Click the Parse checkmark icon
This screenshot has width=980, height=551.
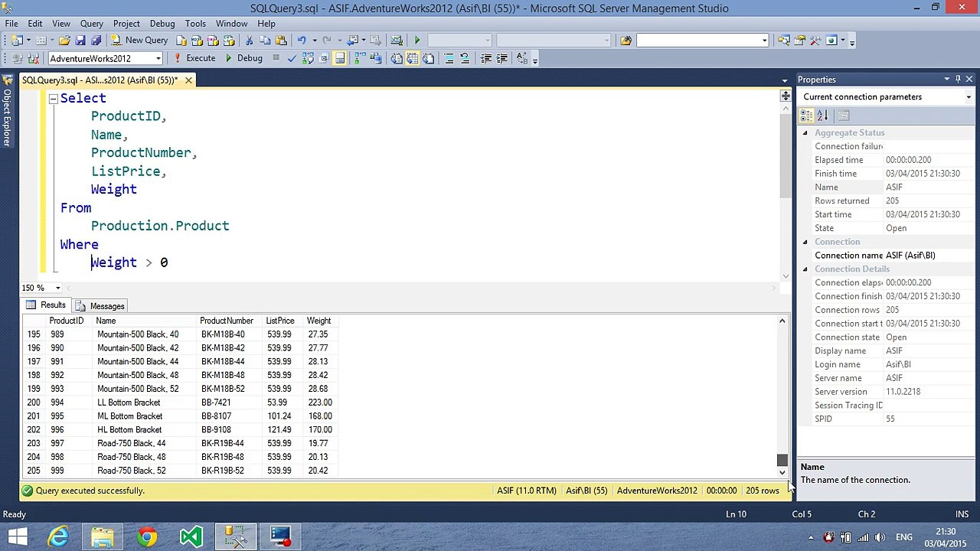(x=292, y=58)
